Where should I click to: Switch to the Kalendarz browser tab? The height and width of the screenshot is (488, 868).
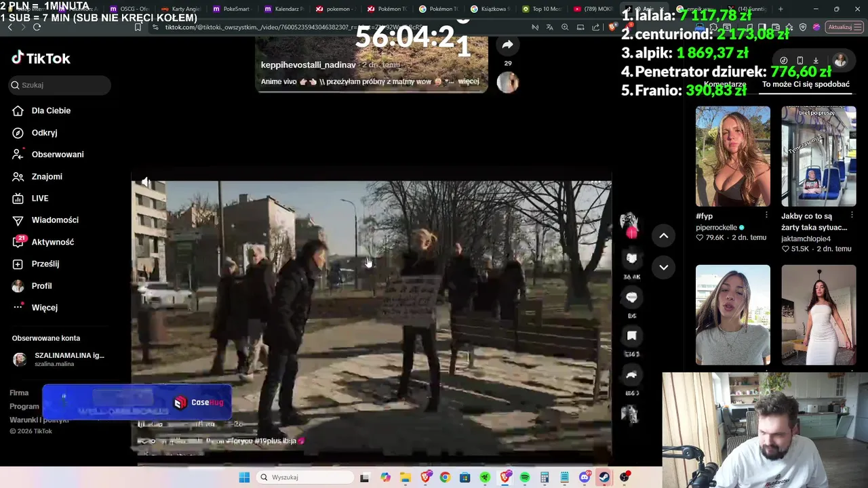click(284, 9)
